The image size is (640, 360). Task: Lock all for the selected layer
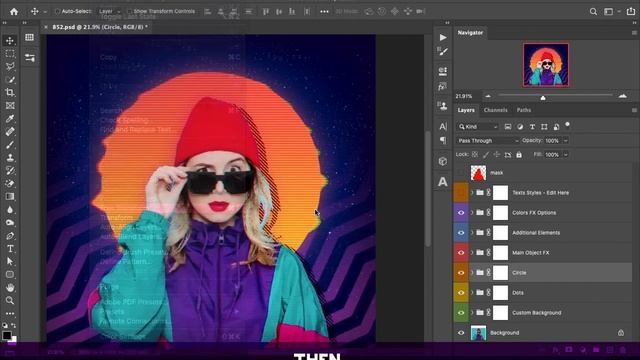coord(519,155)
